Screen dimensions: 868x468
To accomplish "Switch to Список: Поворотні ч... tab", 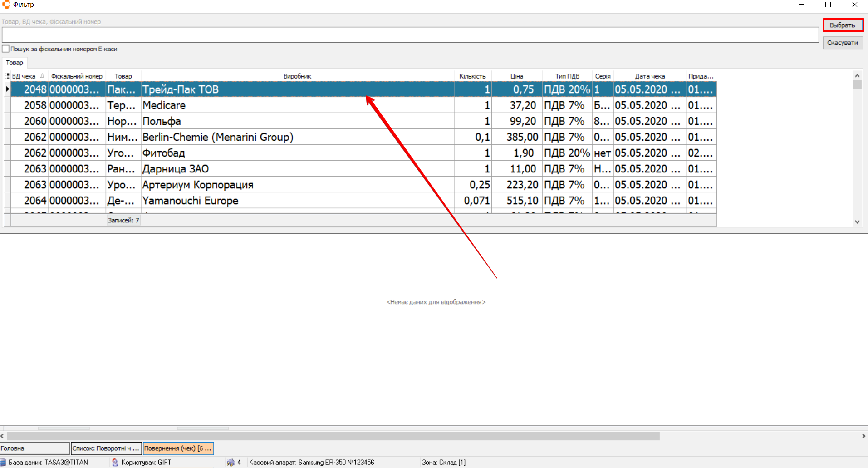I will click(106, 448).
